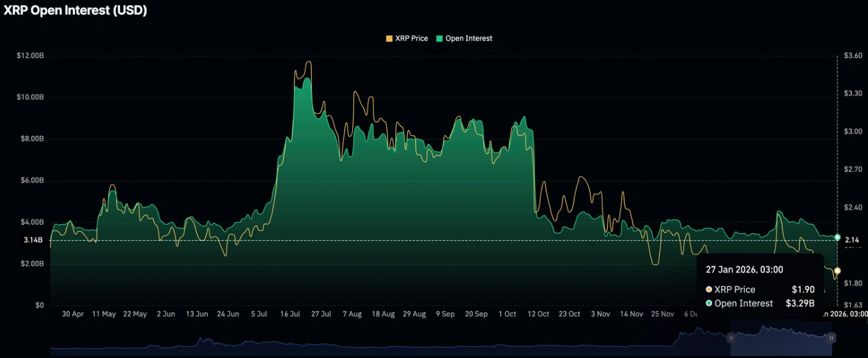Click the left resize handle on the range selector
The image size is (868, 358).
(731, 339)
